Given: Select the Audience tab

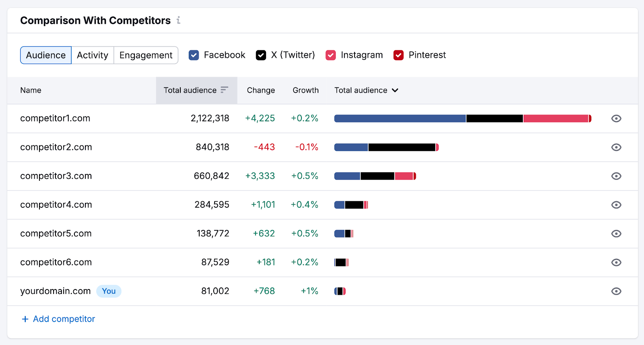Looking at the screenshot, I should pyautogui.click(x=46, y=55).
